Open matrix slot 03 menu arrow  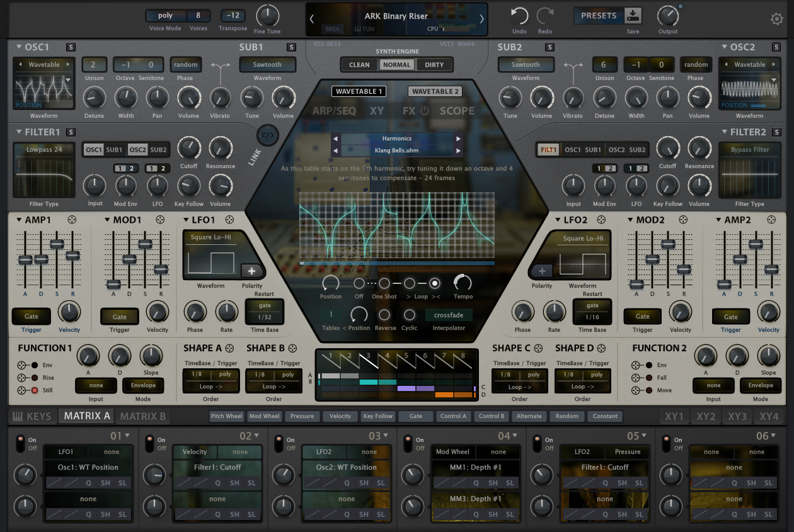[385, 435]
